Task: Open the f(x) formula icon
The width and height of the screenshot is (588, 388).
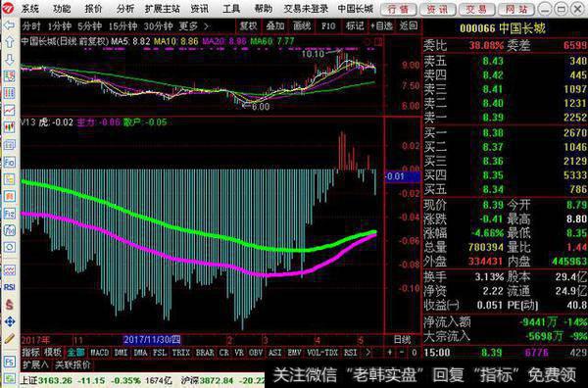Action: (9, 230)
